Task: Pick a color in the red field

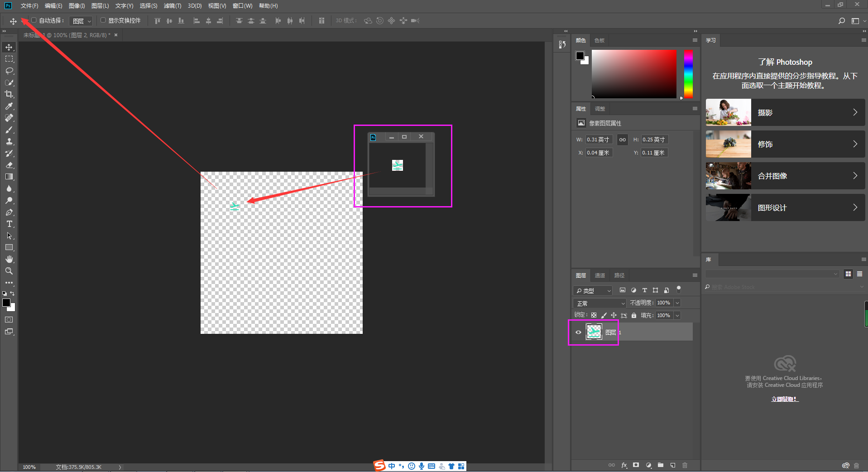Action: pyautogui.click(x=634, y=74)
